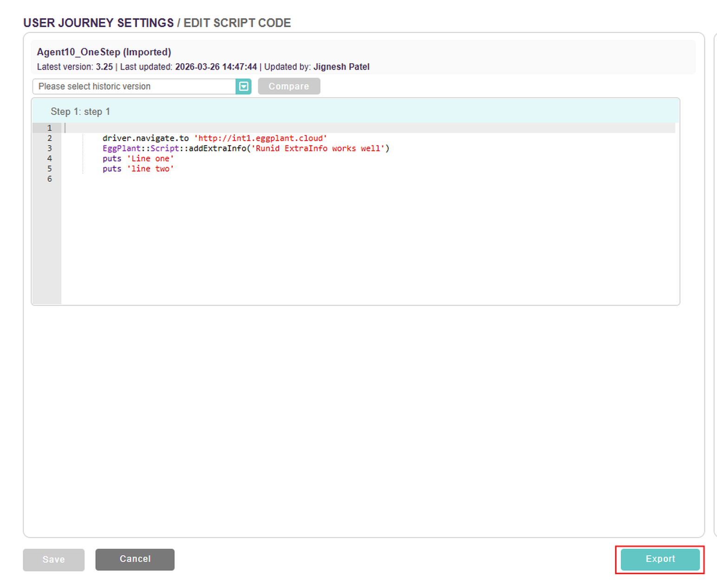Open the historic version dropdown arrow
Viewport: 717px width, 588px height.
tap(243, 86)
